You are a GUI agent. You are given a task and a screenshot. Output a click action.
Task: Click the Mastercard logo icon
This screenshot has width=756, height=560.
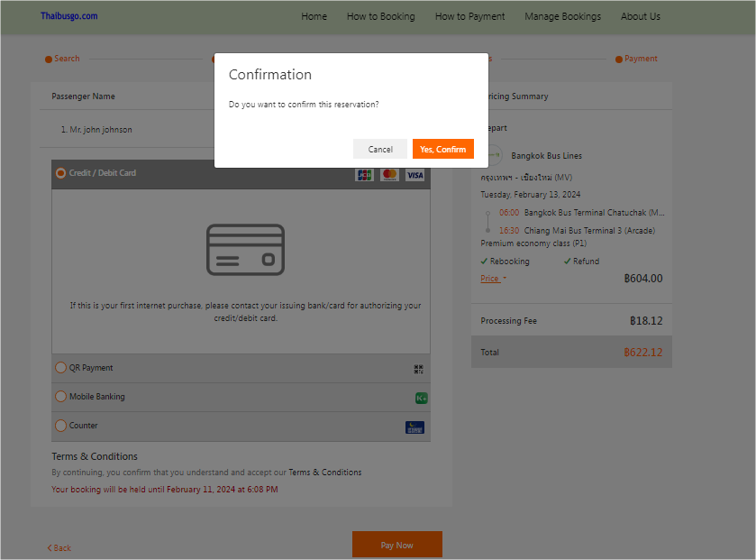389,175
